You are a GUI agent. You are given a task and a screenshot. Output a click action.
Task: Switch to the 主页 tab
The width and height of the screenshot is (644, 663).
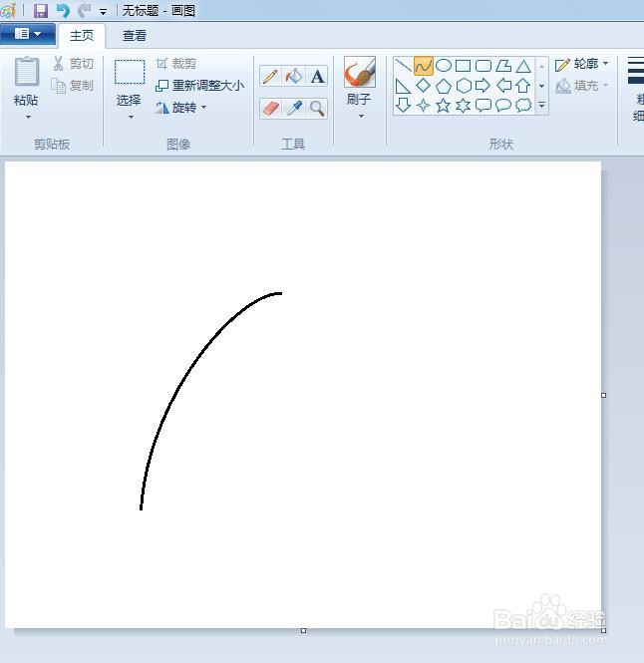pyautogui.click(x=82, y=36)
